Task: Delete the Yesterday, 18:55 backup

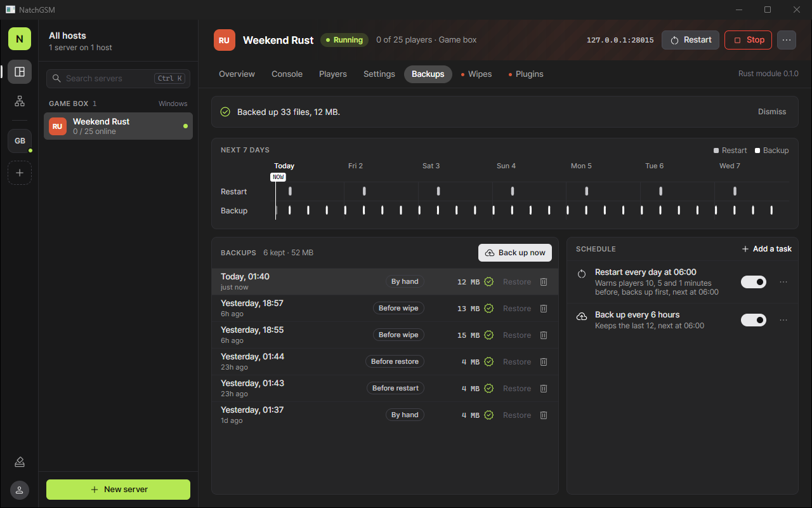Action: 544,335
